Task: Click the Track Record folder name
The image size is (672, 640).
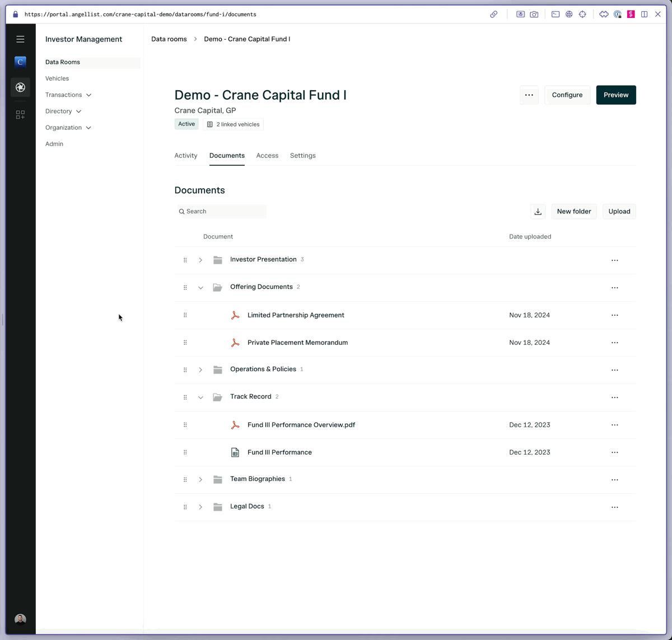Action: (250, 396)
